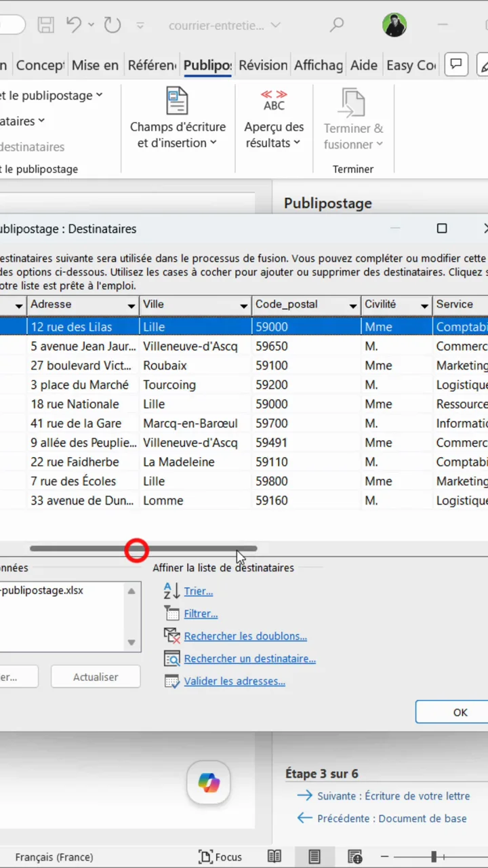The height and width of the screenshot is (868, 488).
Task: Redo the last action
Action: click(x=112, y=26)
